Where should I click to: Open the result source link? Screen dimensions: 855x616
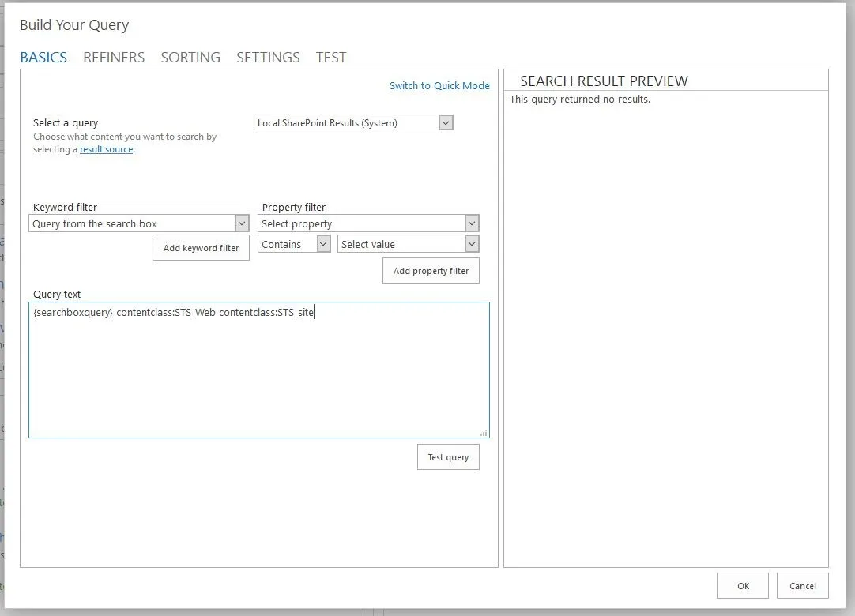click(106, 149)
